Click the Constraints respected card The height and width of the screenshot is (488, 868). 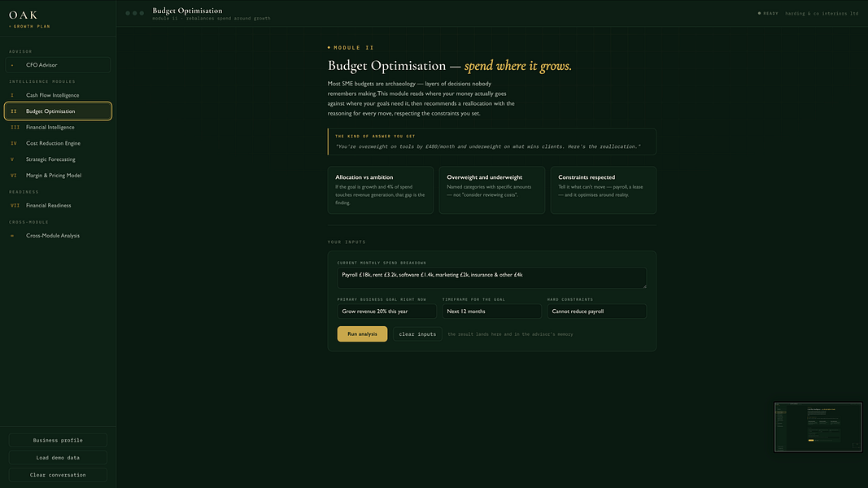tap(604, 190)
